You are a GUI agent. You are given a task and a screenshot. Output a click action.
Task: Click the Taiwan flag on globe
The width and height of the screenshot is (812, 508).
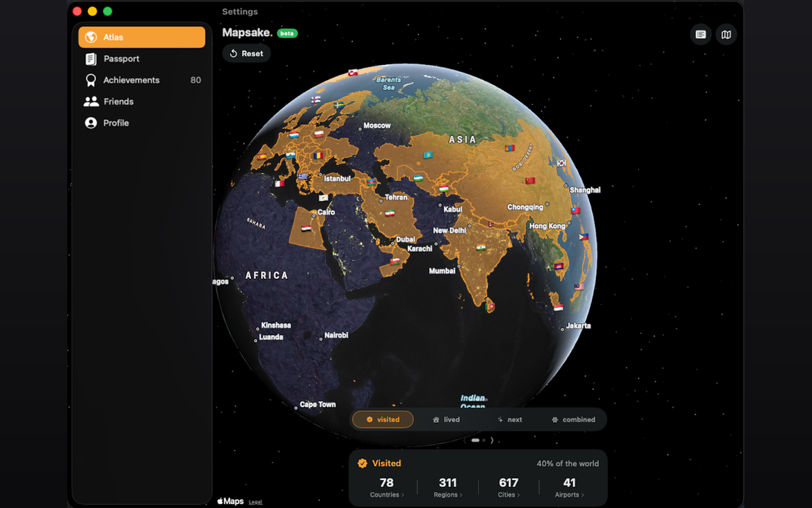[x=576, y=211]
